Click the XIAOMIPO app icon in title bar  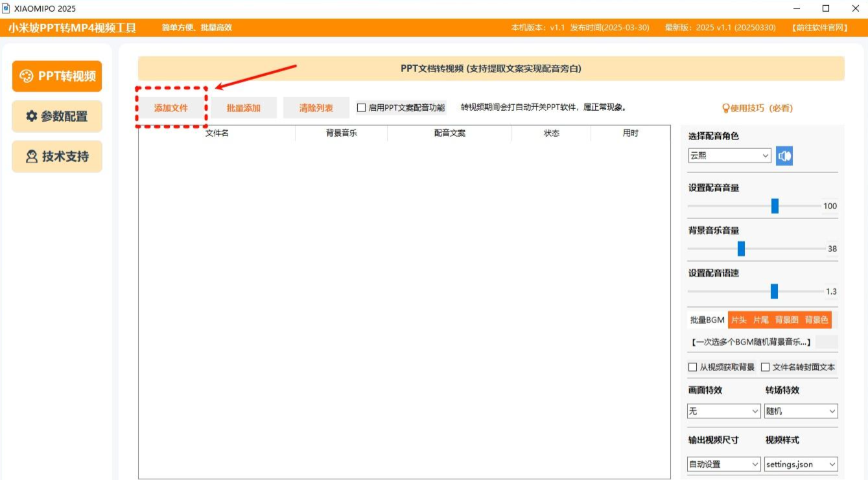point(6,8)
